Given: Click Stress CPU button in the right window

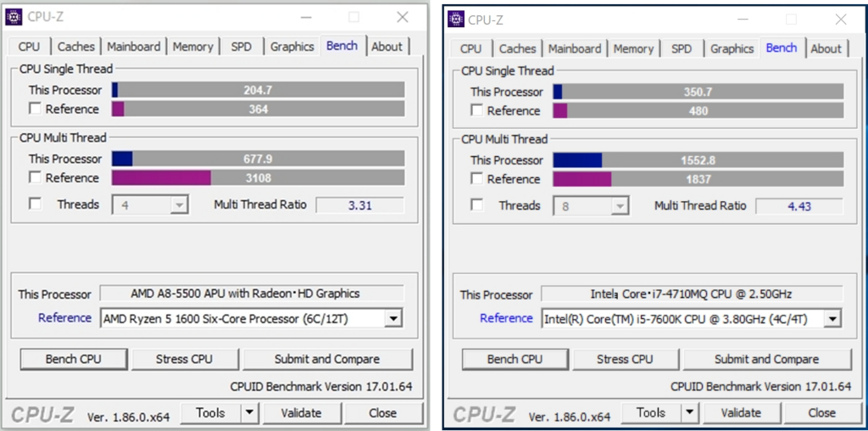Looking at the screenshot, I should 625,360.
